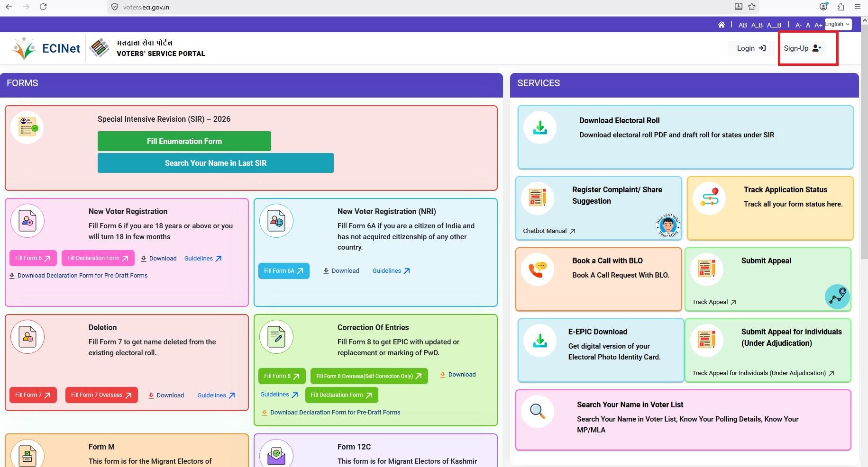Click the ECINet logo
The width and height of the screenshot is (868, 467).
click(x=46, y=48)
